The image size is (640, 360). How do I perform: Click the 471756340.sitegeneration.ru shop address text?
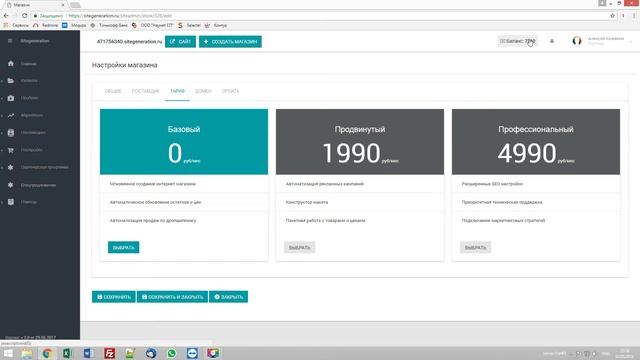(129, 42)
